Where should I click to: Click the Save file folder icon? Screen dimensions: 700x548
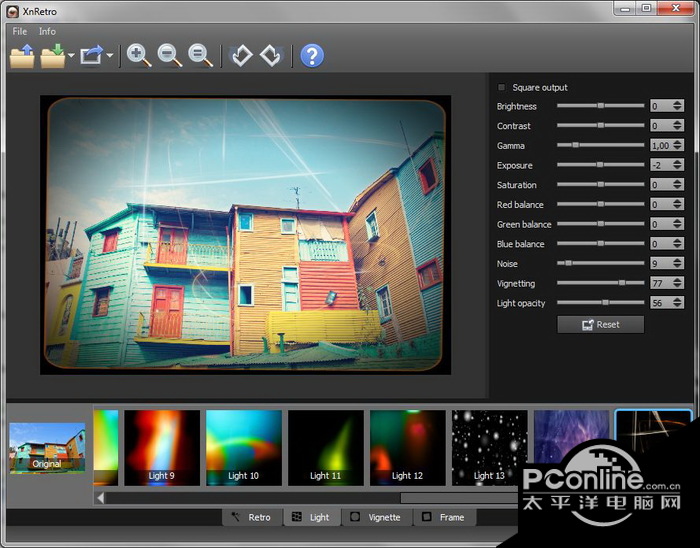52,56
